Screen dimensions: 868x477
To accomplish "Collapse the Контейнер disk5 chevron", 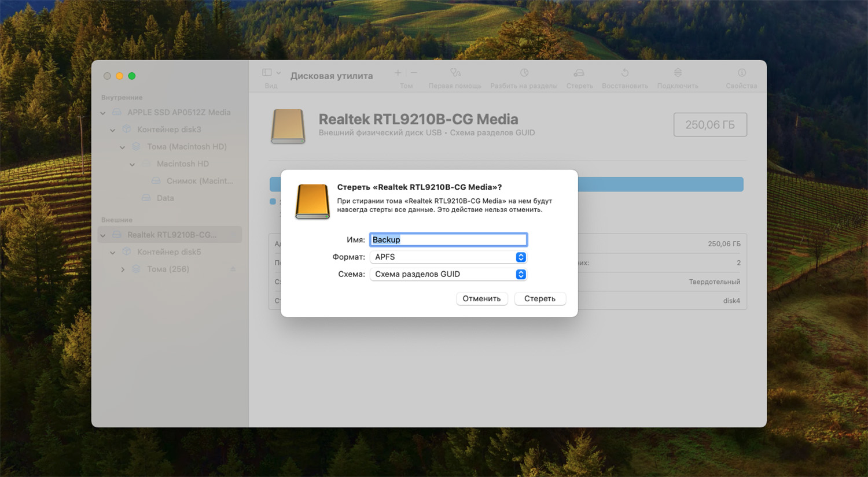I will (x=113, y=253).
